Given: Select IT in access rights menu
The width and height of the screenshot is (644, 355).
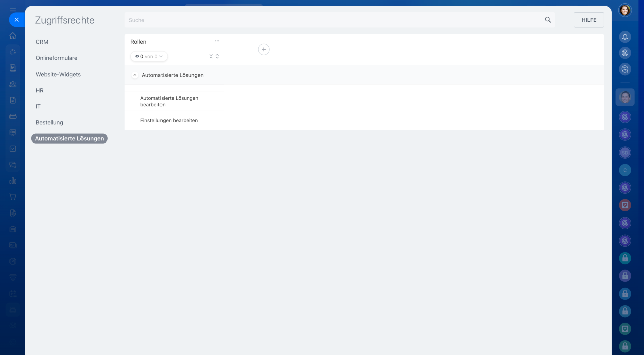Looking at the screenshot, I should 38,106.
